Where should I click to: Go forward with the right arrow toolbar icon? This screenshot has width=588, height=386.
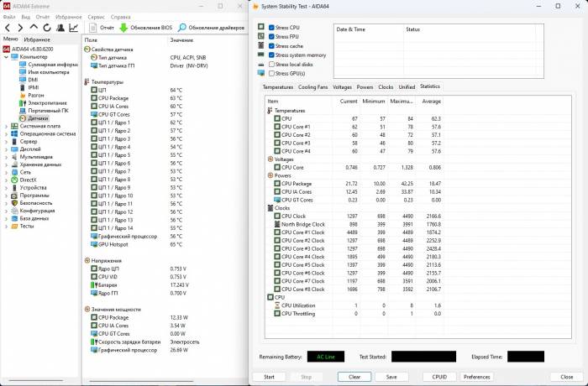point(20,28)
